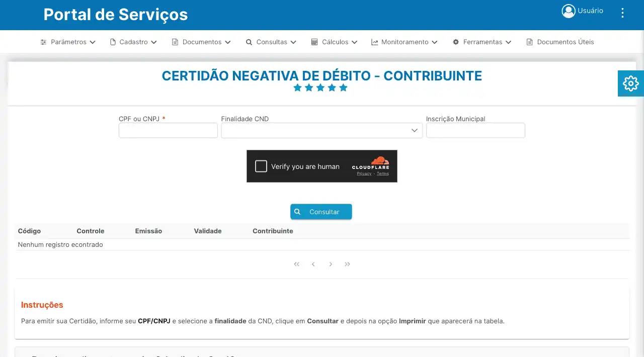Jump to the last results page
The height and width of the screenshot is (357, 644).
pos(348,264)
